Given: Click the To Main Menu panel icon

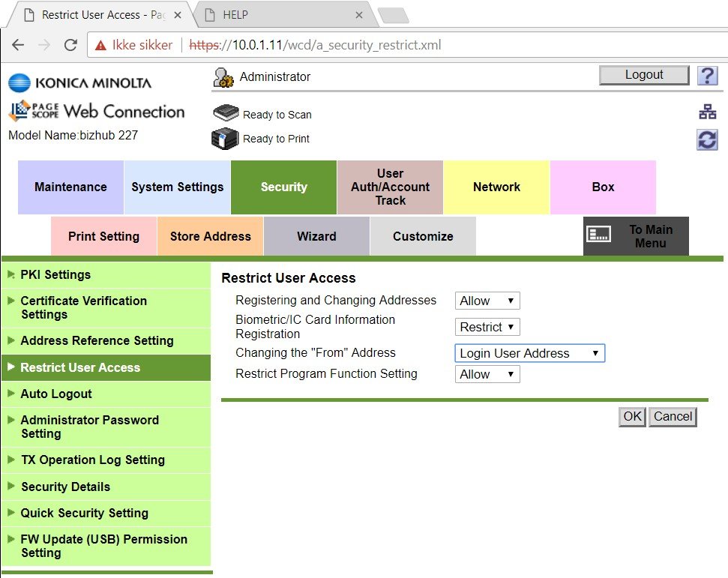Looking at the screenshot, I should point(599,235).
